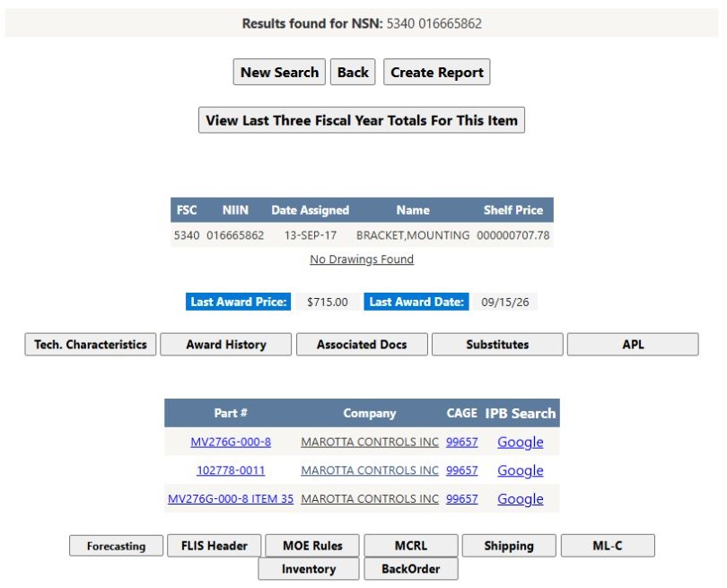
Task: Google search for MV276G-000-8 row
Action: [521, 442]
